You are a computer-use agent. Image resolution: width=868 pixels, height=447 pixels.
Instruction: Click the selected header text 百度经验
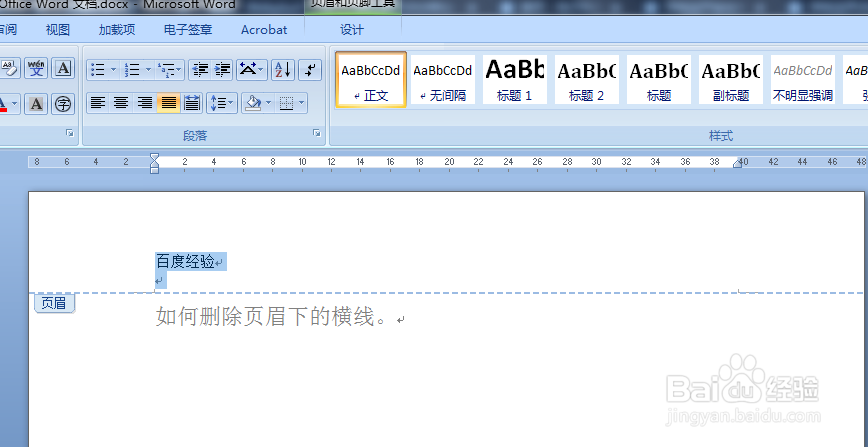click(x=185, y=261)
